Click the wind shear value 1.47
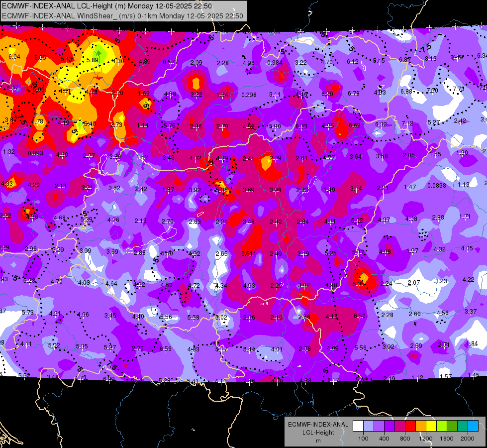Viewport: 487px width, 448px height. (410, 187)
